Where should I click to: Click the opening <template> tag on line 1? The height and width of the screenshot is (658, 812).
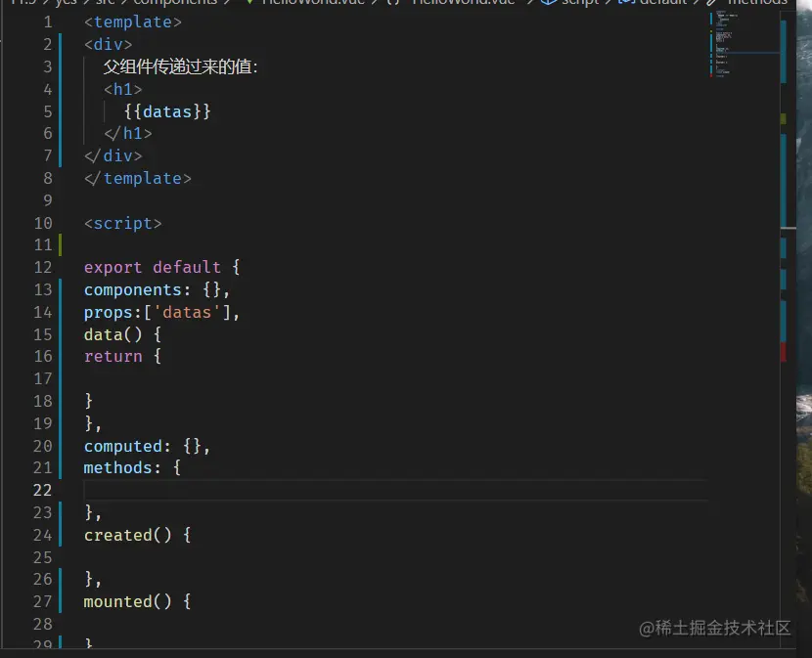pos(133,22)
